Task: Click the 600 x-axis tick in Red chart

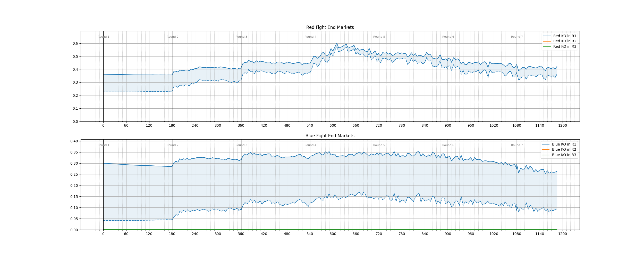Action: click(333, 126)
